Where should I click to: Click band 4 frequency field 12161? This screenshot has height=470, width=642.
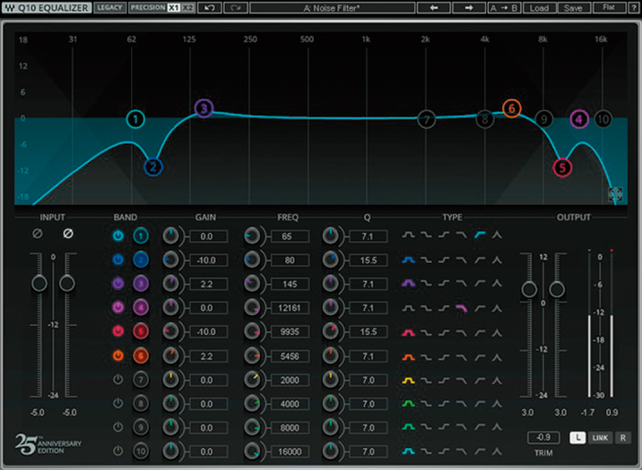coord(290,308)
